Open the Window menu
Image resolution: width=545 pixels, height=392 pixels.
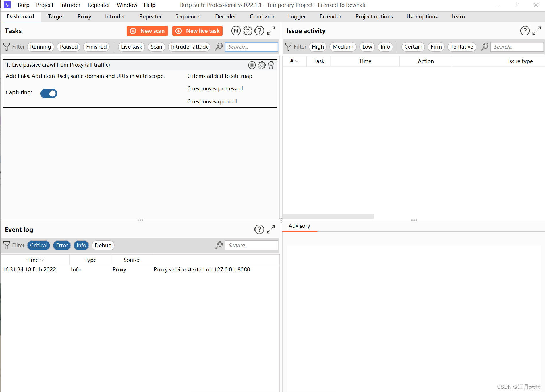[x=127, y=5]
